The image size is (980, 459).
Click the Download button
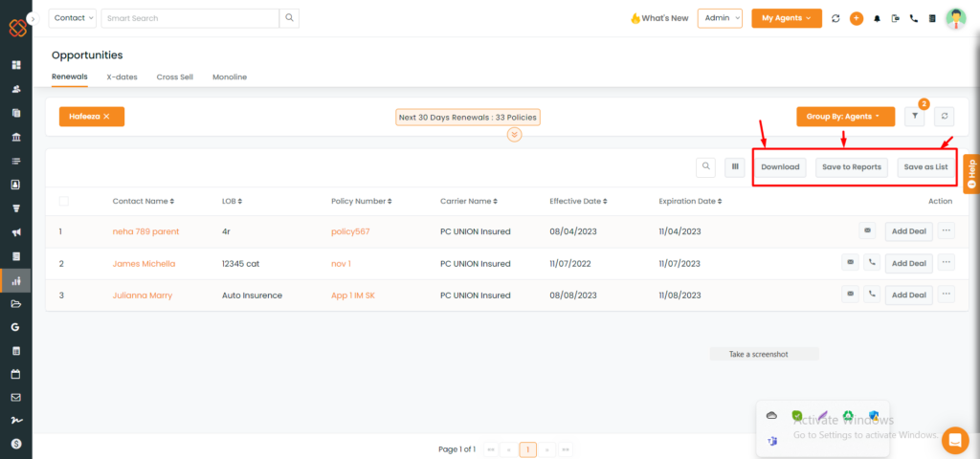coord(780,166)
